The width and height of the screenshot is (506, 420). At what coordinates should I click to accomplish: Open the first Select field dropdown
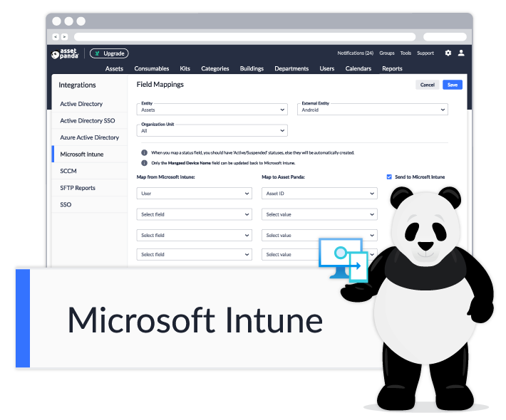pyautogui.click(x=195, y=214)
